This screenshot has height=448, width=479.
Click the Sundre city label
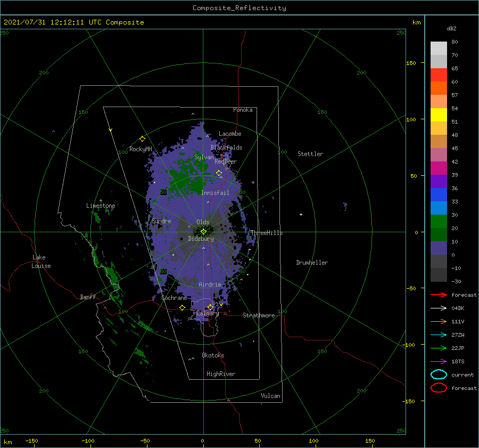pos(161,221)
